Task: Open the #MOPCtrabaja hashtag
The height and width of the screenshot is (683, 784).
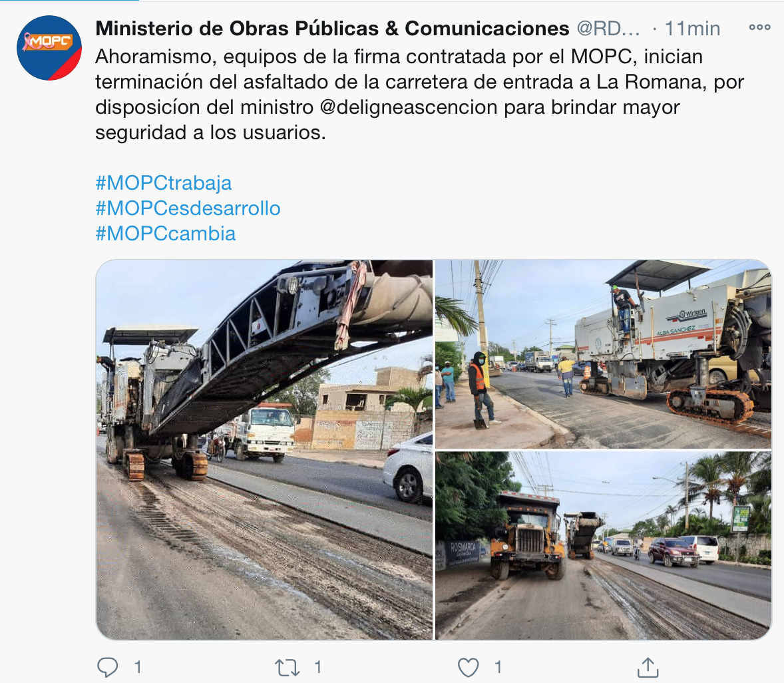Action: tap(164, 183)
